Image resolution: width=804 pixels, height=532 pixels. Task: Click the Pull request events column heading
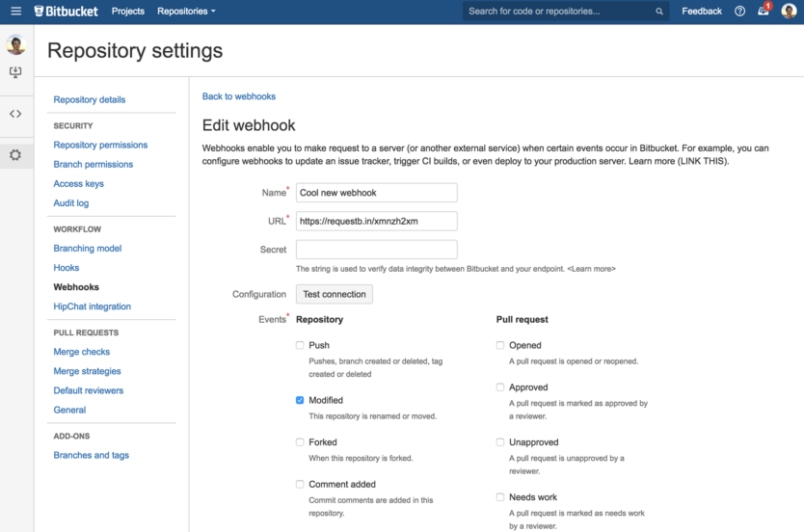pos(522,319)
